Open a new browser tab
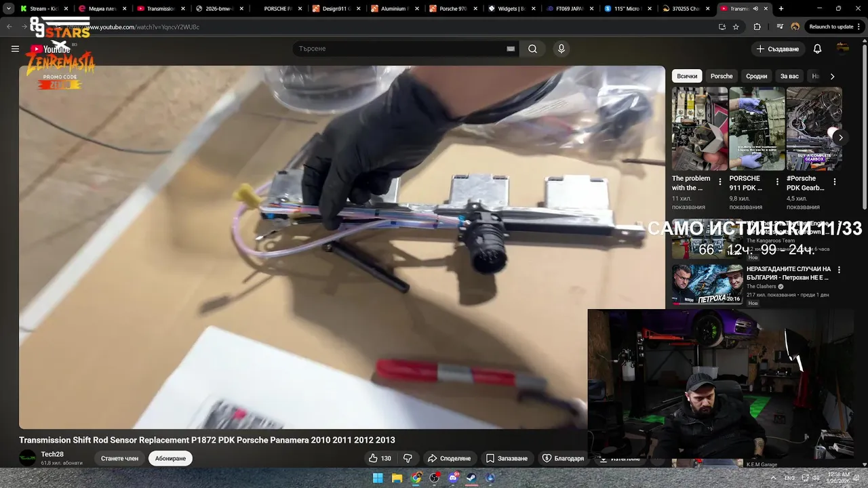 tap(781, 9)
